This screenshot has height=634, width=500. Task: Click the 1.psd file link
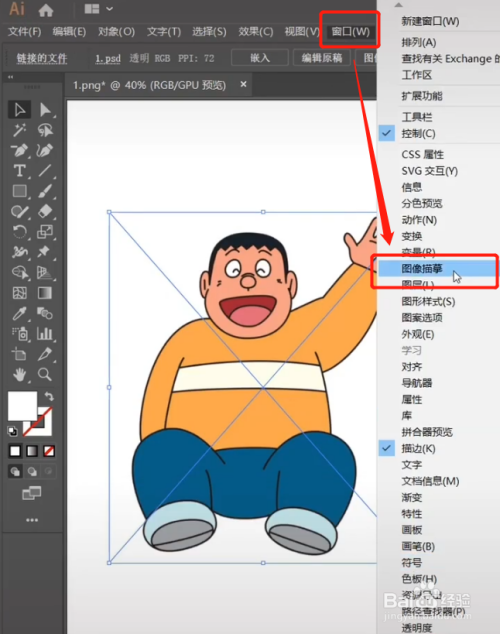(x=108, y=59)
